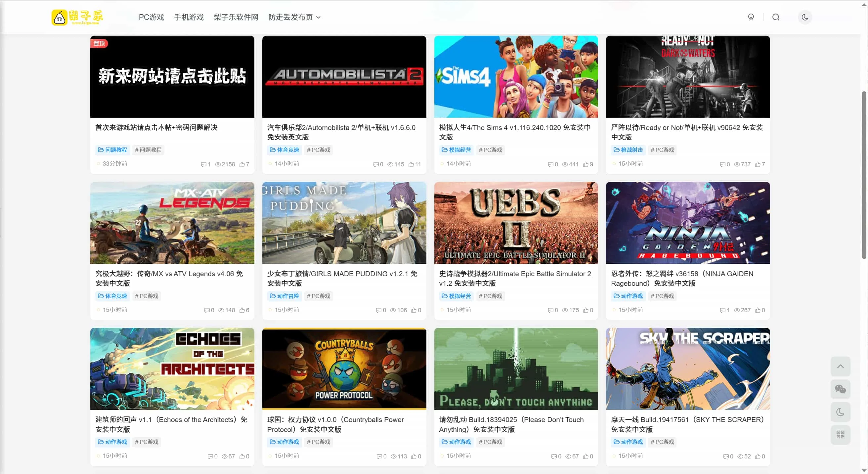This screenshot has height=474, width=868.
Task: Expand the 防走丢发布页 dropdown
Action: click(x=294, y=17)
